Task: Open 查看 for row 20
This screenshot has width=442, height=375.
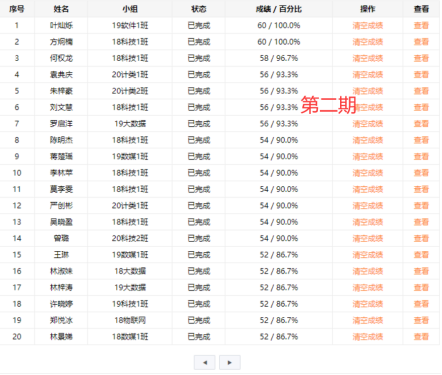Action: pyautogui.click(x=421, y=337)
